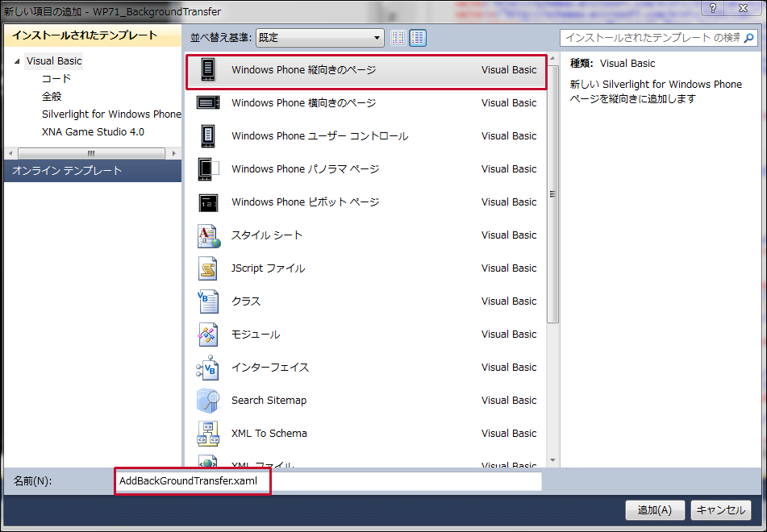
Task: Click the template list scroll-down arrow
Action: [552, 460]
